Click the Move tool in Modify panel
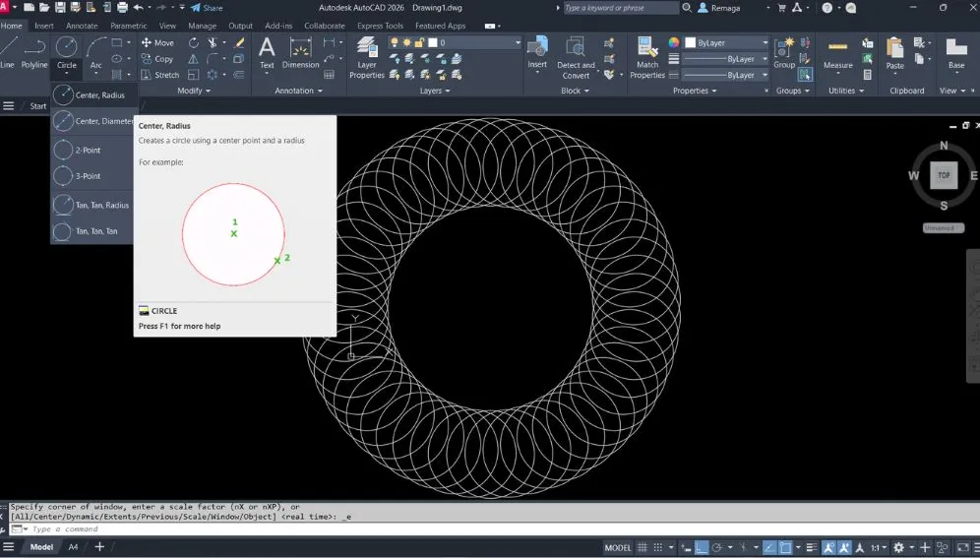This screenshot has height=558, width=980. 156,42
